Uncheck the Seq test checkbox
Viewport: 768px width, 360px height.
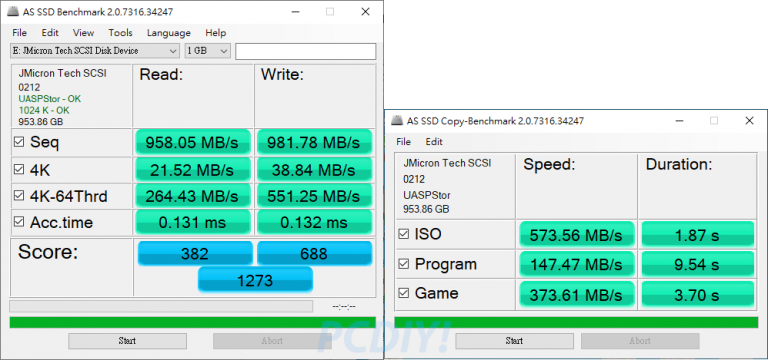[x=19, y=143]
